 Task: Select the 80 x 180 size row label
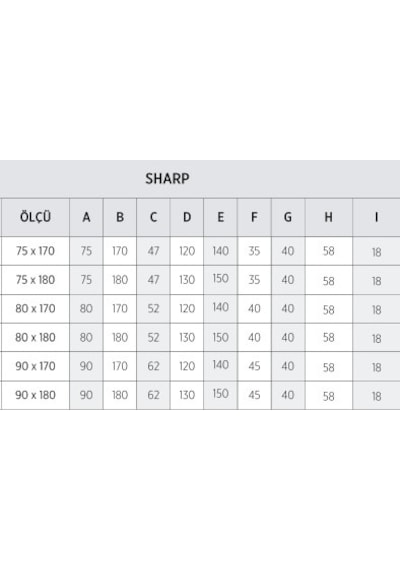[x=35, y=337]
